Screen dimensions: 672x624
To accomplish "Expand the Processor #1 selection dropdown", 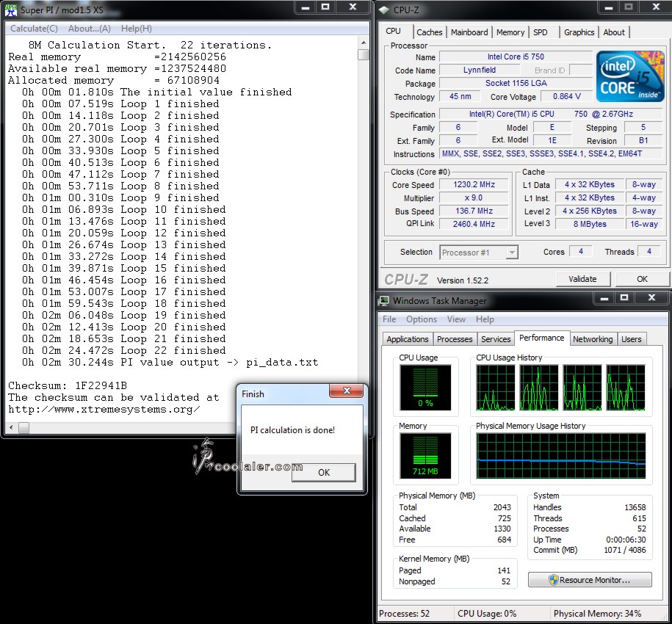I will (x=511, y=253).
